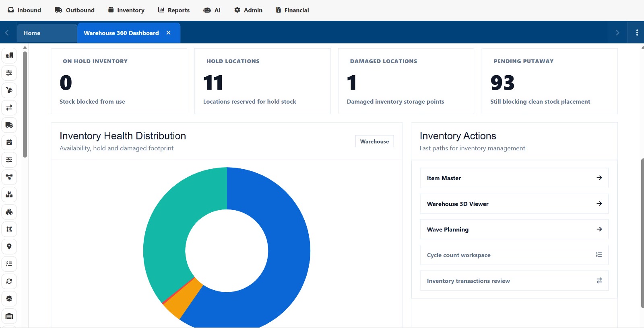Click the checklist tasks sidebar icon
Screen dimensions: 644x328
(x=9, y=264)
